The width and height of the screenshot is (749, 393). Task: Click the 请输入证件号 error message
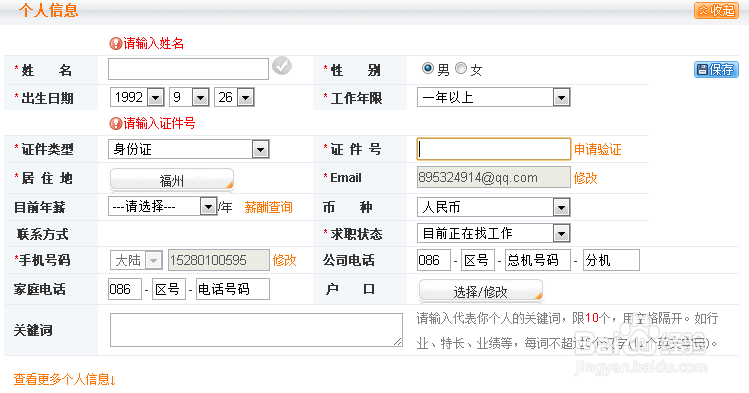pos(160,124)
